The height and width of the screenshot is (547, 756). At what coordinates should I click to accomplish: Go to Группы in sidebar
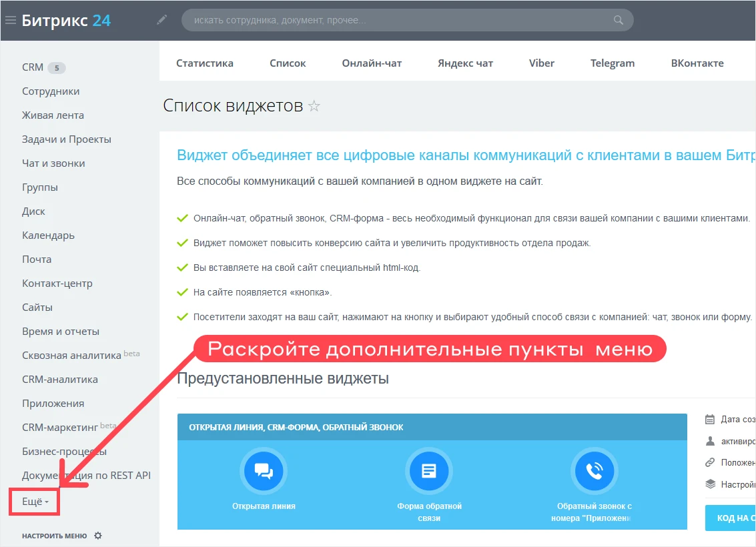tap(40, 187)
